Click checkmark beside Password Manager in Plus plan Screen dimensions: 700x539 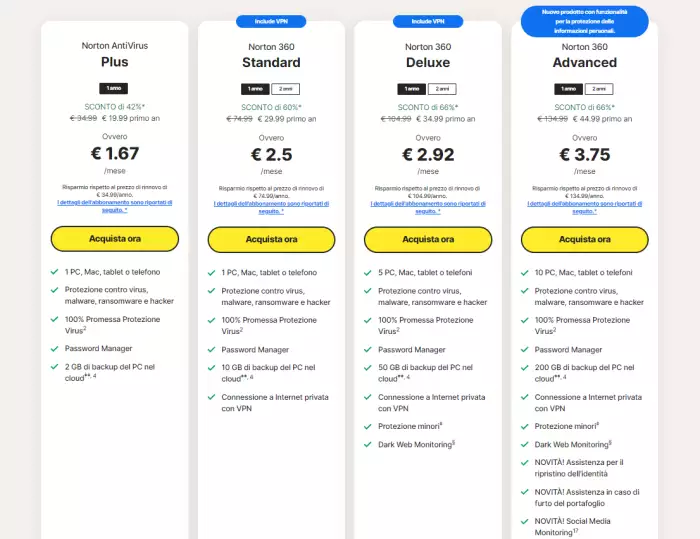point(55,348)
